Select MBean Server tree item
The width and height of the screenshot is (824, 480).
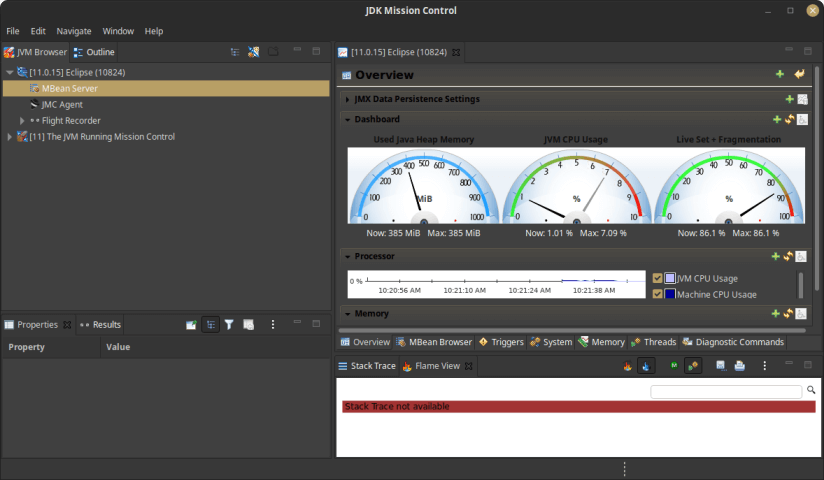(x=166, y=88)
